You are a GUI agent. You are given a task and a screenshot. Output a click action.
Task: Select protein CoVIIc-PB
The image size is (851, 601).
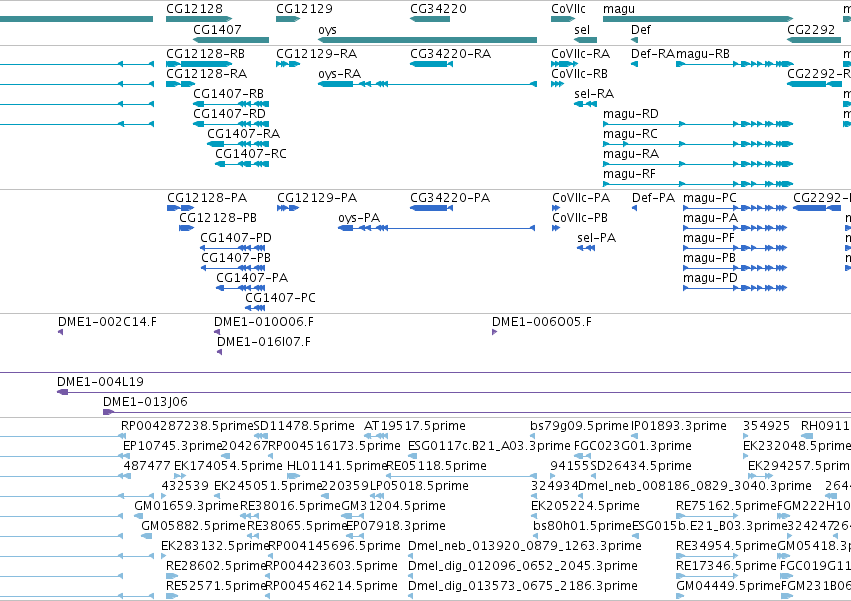556,228
